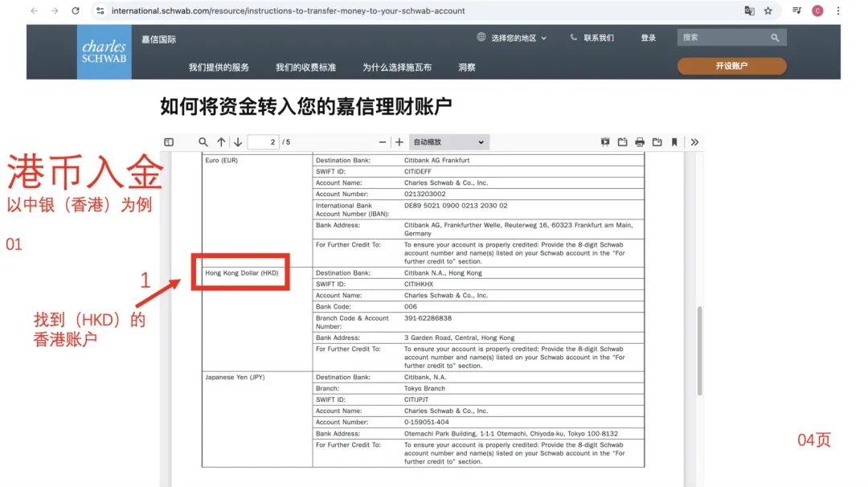Click the globe icon beside 选择您的地区

(481, 37)
